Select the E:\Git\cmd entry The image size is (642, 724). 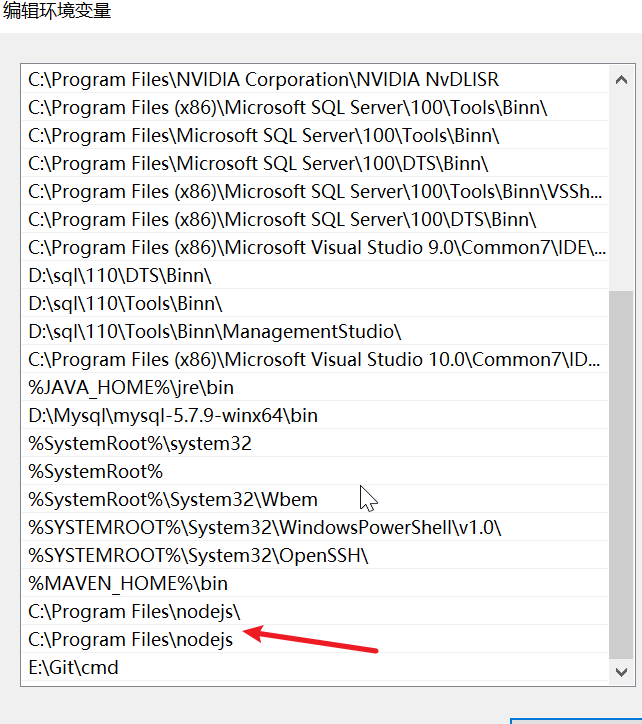(315, 668)
